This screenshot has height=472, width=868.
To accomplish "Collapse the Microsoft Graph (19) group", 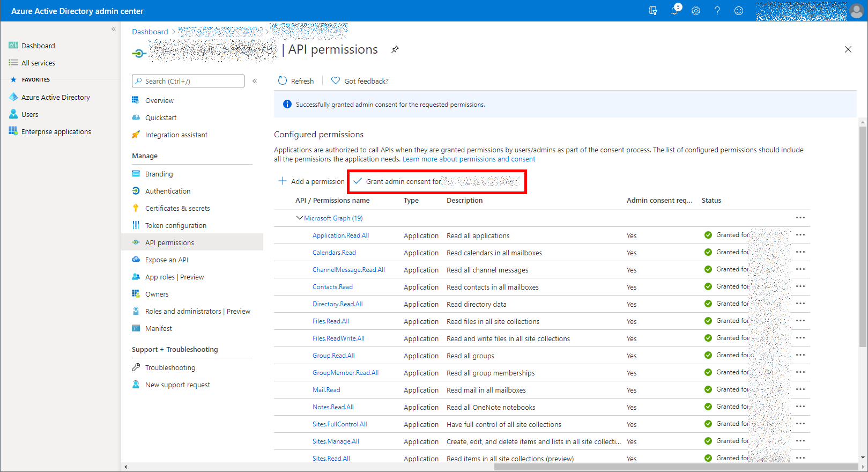I will [x=300, y=218].
